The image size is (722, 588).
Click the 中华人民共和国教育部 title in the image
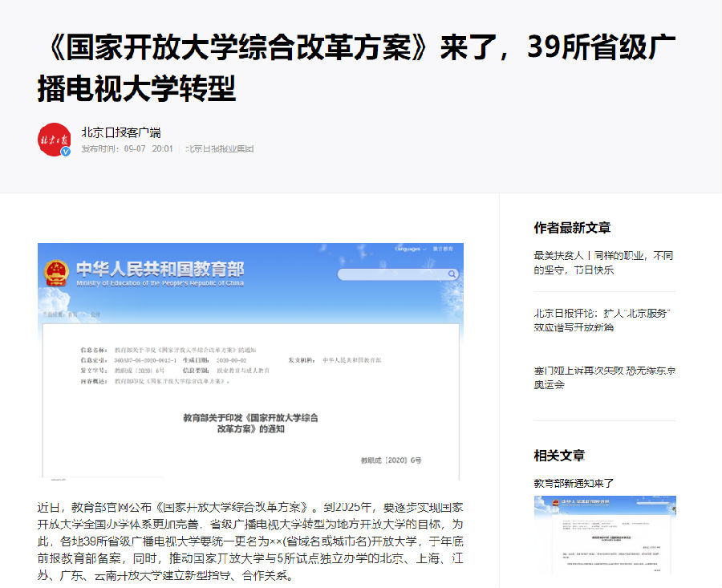[x=160, y=270]
